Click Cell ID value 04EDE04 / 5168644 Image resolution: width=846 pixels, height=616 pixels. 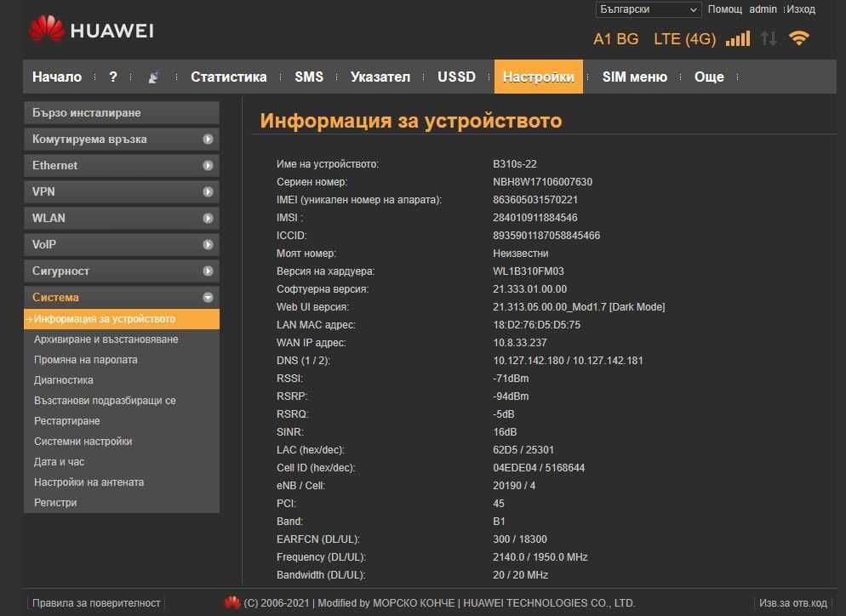[539, 468]
